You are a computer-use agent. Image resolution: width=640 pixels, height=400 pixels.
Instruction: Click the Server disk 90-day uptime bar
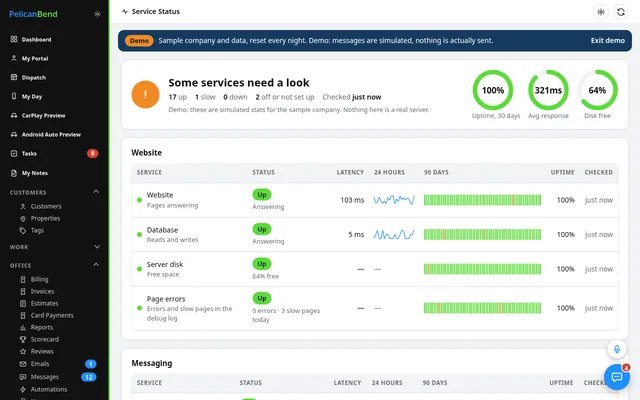[482, 269]
